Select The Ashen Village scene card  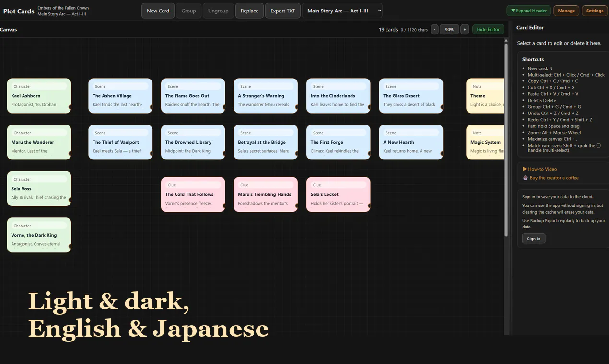pos(120,96)
